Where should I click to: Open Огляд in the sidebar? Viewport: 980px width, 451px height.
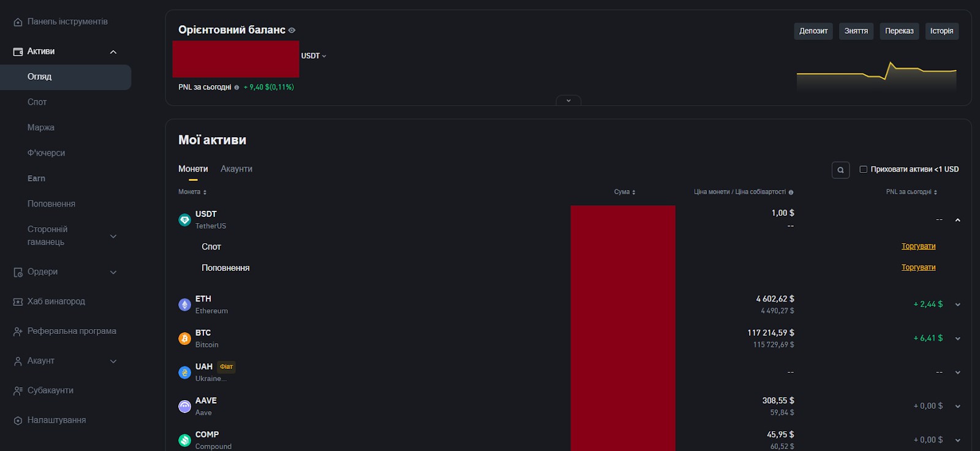click(x=66, y=77)
